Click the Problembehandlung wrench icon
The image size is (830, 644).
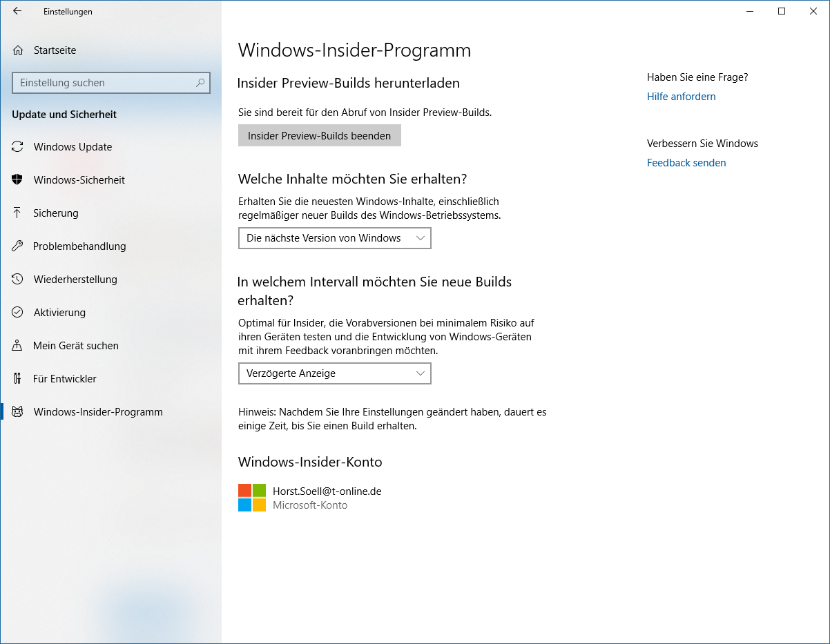point(18,246)
